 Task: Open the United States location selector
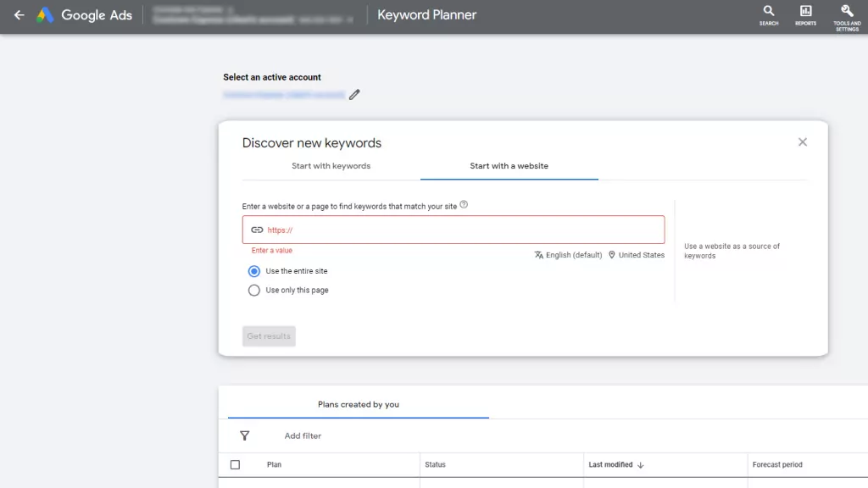click(x=637, y=255)
